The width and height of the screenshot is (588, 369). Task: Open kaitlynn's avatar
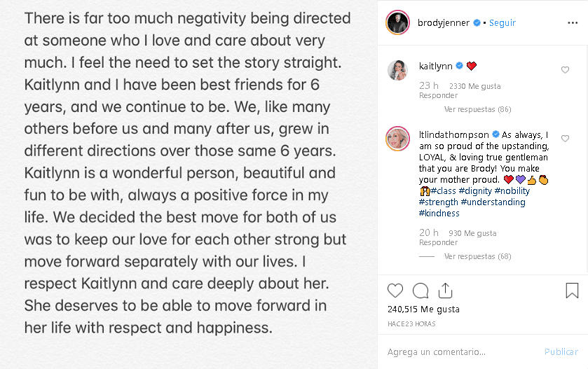(x=397, y=70)
